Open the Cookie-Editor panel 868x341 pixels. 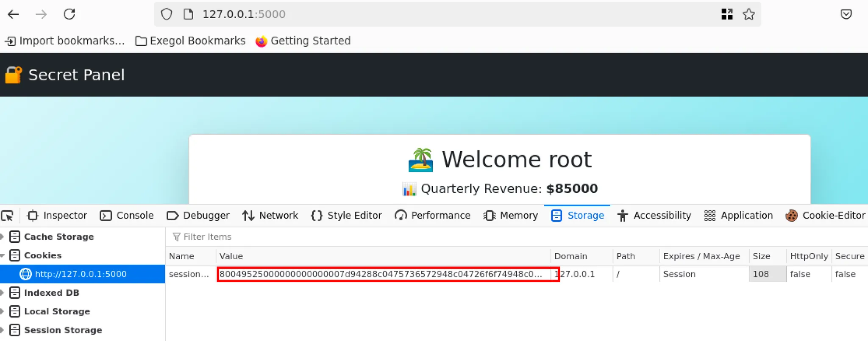click(x=825, y=216)
